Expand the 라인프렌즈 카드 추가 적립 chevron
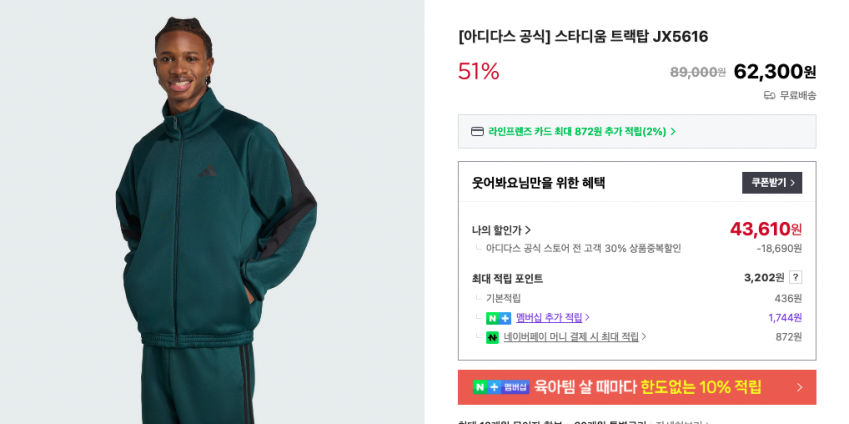This screenshot has width=849, height=424. coord(673,132)
